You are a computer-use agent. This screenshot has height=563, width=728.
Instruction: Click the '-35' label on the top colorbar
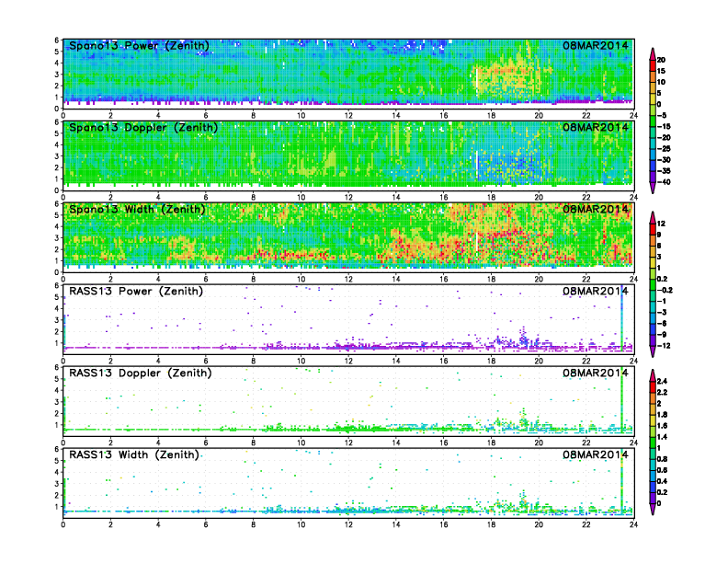click(664, 171)
